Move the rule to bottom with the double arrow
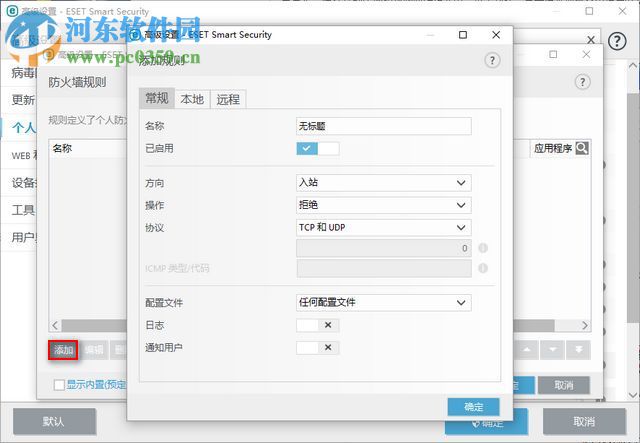This screenshot has height=443, width=640. click(x=578, y=350)
